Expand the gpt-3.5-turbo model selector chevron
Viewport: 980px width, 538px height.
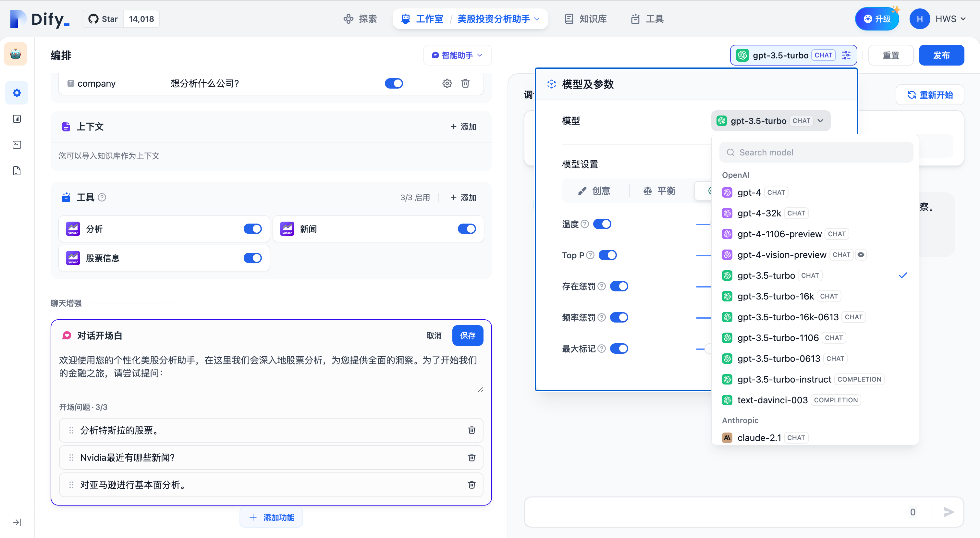(820, 121)
